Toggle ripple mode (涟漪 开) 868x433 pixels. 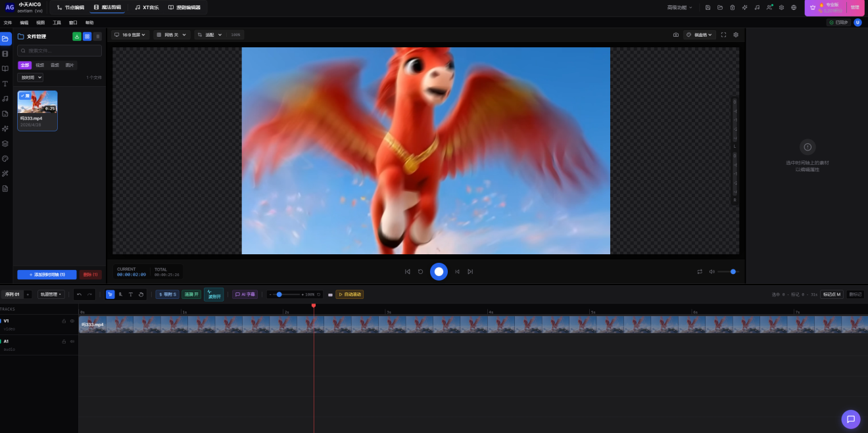coord(191,294)
